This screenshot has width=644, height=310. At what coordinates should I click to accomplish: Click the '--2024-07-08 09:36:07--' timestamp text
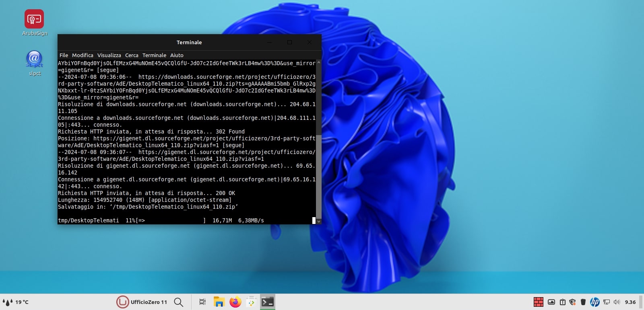tap(95, 152)
